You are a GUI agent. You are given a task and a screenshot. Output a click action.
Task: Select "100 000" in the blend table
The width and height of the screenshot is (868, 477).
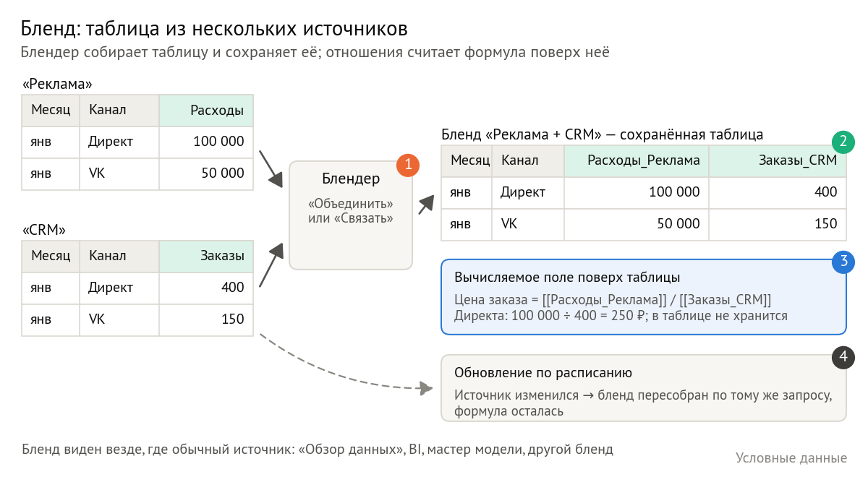(x=637, y=192)
